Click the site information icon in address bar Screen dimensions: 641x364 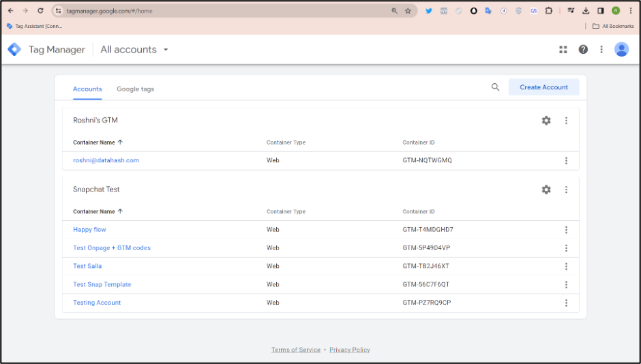click(59, 11)
